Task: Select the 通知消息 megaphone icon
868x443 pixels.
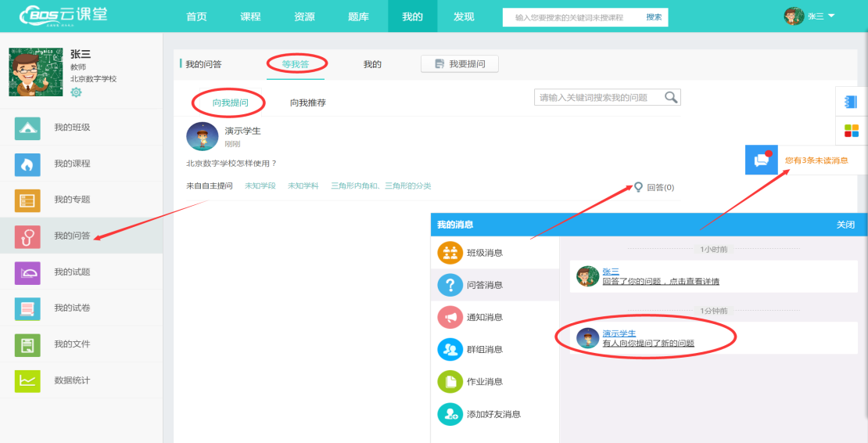Action: [x=450, y=317]
